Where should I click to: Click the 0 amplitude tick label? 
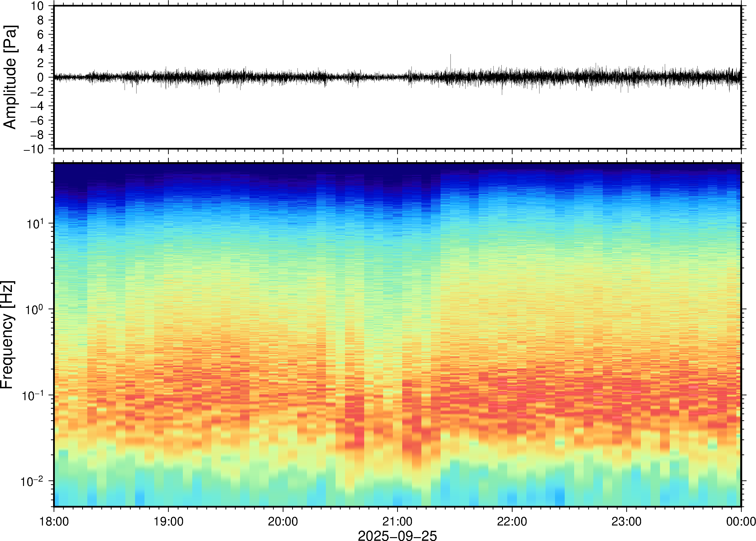tap(41, 78)
